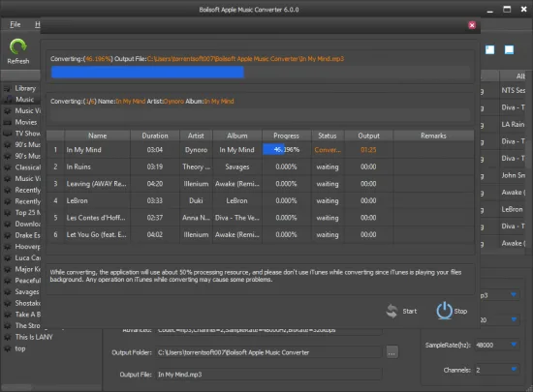
Task: Open Movies in the sidebar
Action: coord(26,122)
